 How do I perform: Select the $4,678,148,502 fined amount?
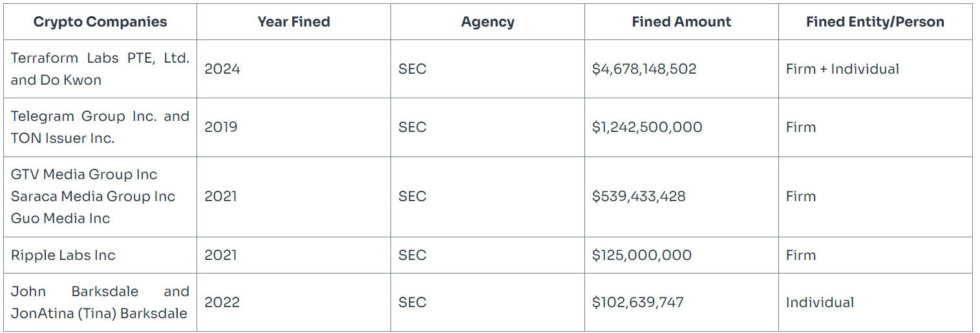point(644,69)
